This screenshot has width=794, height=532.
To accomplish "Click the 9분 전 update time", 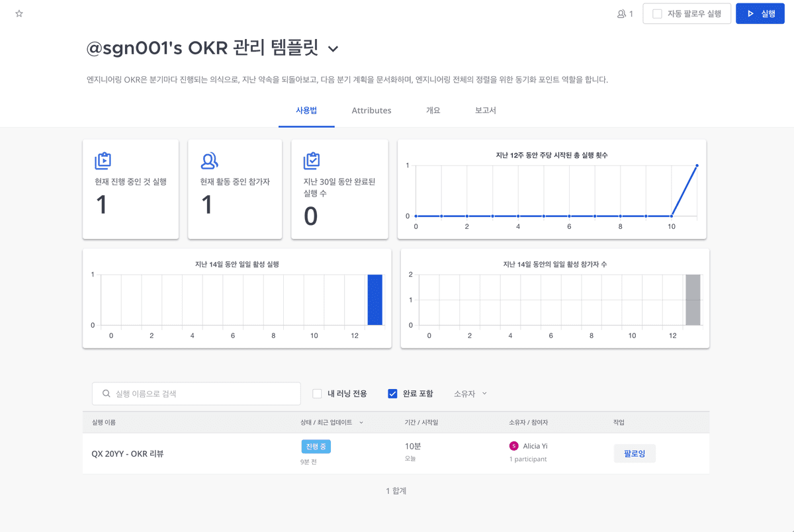I will coord(308,462).
